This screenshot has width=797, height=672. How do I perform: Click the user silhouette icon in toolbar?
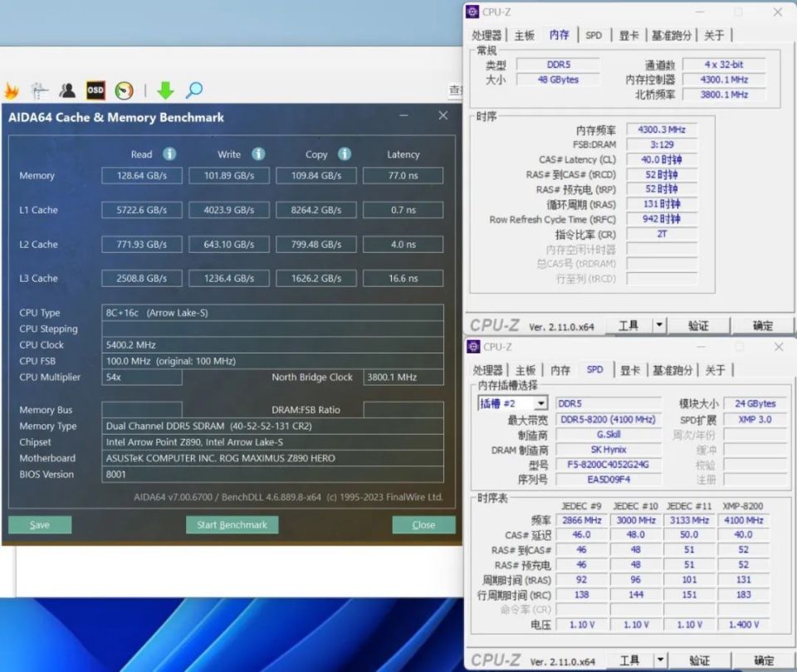click(67, 90)
